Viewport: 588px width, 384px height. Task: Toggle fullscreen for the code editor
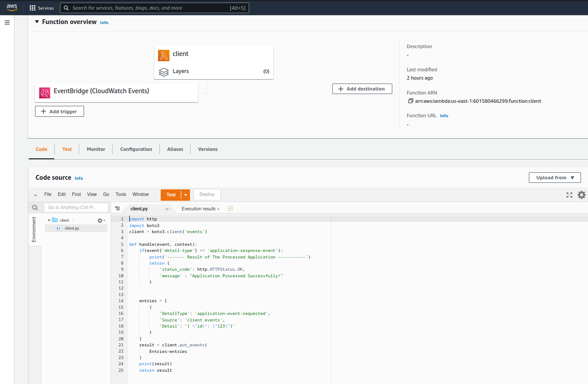pyautogui.click(x=569, y=195)
